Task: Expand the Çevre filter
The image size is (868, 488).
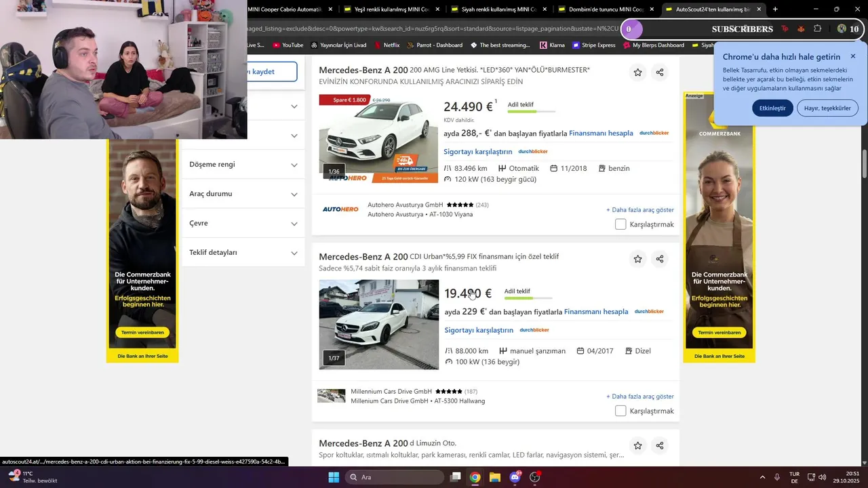Action: tap(243, 223)
